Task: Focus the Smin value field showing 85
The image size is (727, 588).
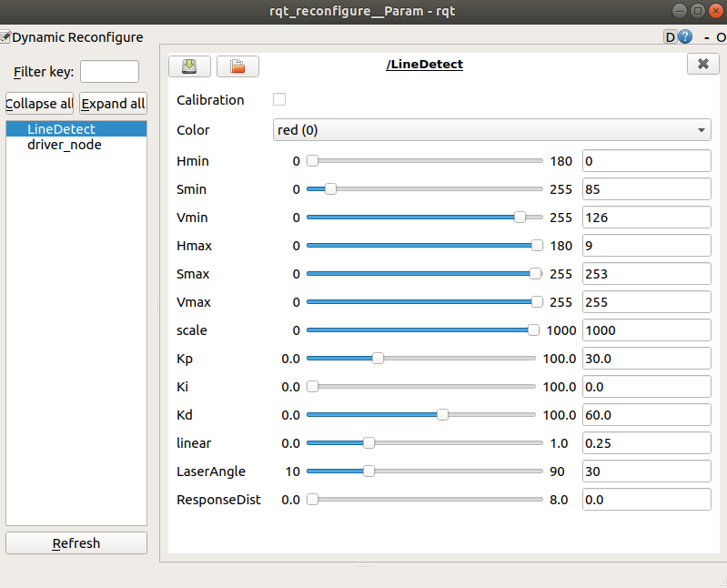Action: point(646,189)
